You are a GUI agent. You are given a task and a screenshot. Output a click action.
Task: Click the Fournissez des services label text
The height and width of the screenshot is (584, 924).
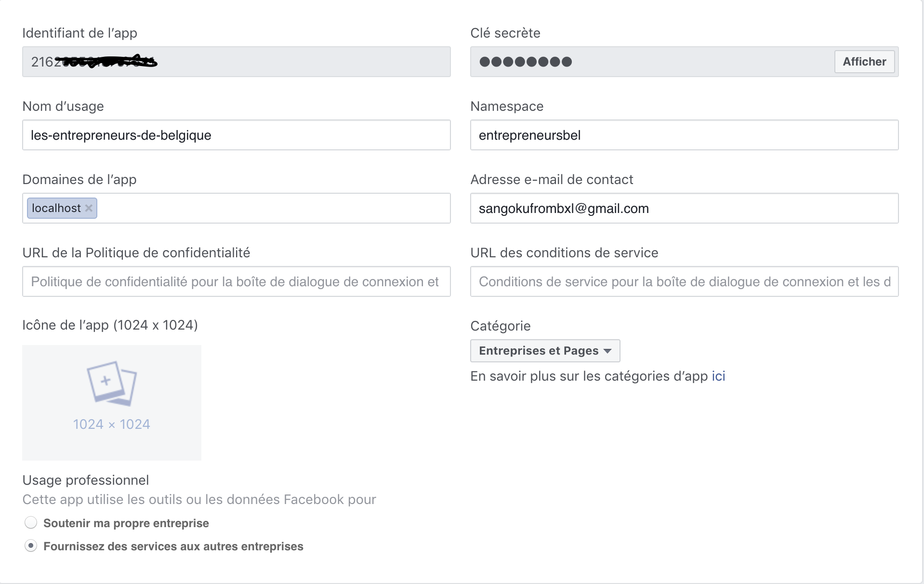173,546
